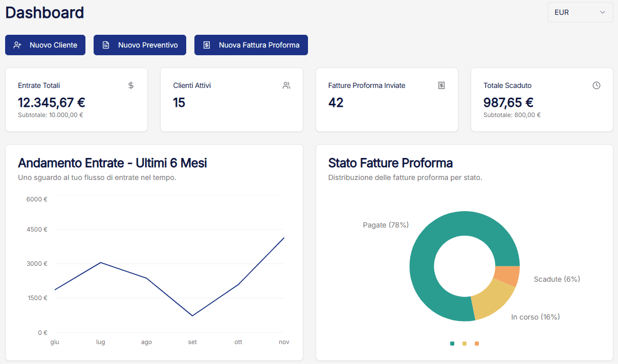Screen dimensions: 618x364
Task: Select the teal legend dot under the donut chart
Action: point(452,344)
